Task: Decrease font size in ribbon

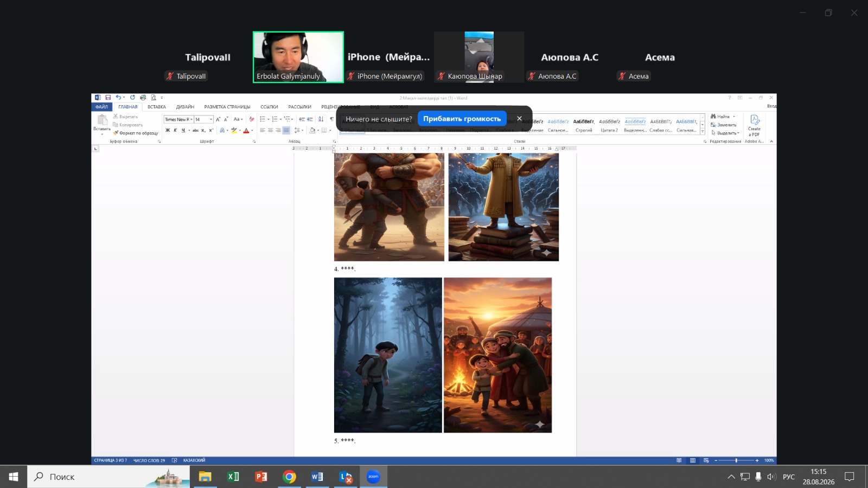Action: tap(226, 119)
